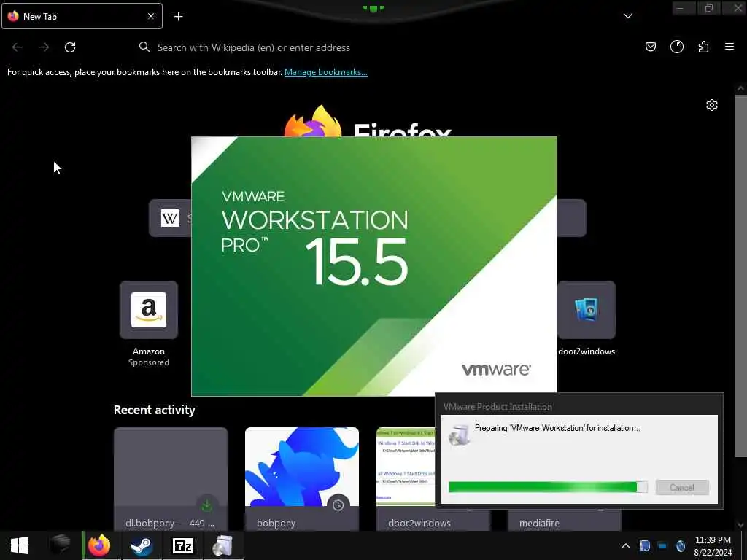Open Manage bookmarks link
The width and height of the screenshot is (747, 560).
pos(326,72)
